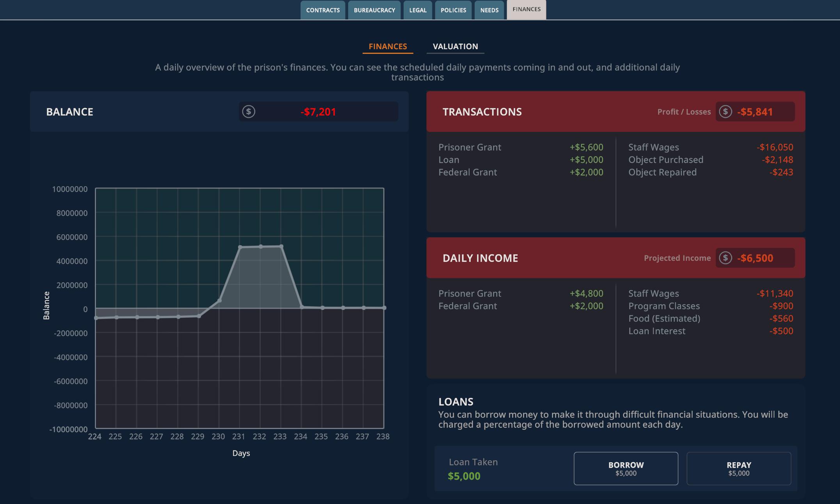Select the top Finances tab
Screen dimensions: 840x504
pos(527,9)
